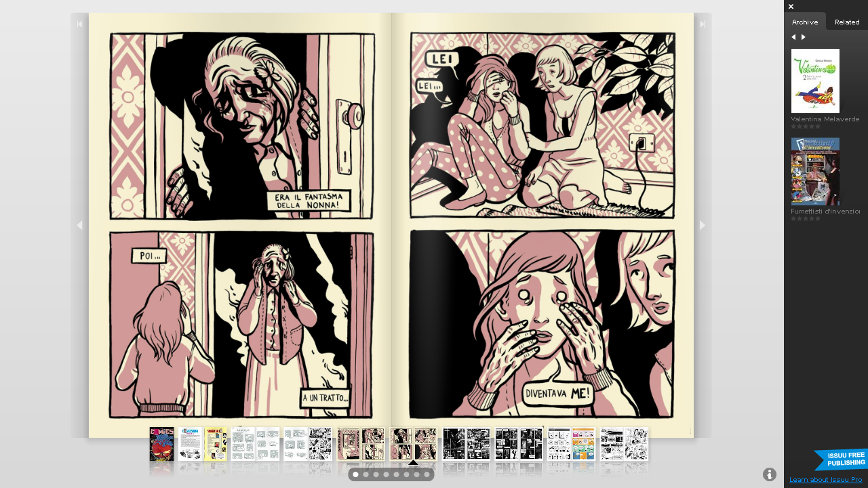Open the white-and-yellow pages thumbnail spread
Viewport: 868px width, 488px height.
[x=203, y=444]
